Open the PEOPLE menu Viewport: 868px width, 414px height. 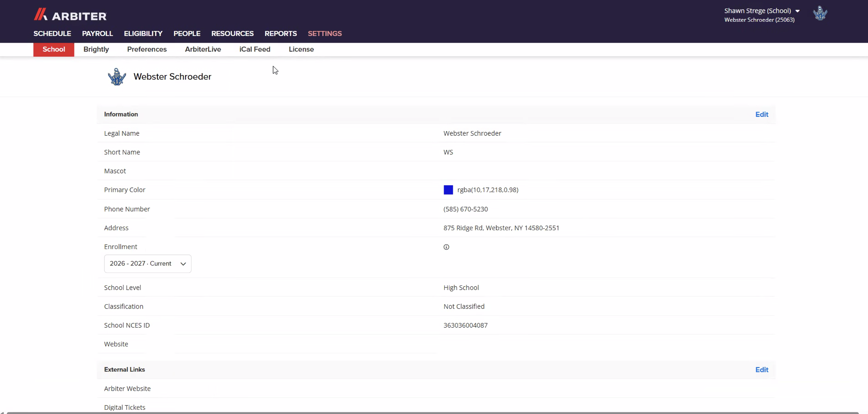click(x=187, y=33)
